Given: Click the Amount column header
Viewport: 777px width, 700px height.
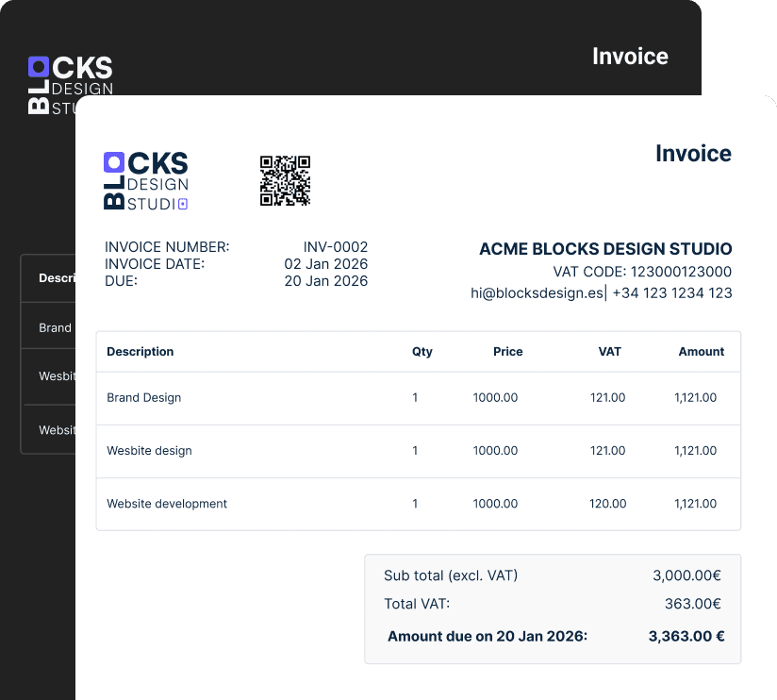Looking at the screenshot, I should (702, 352).
